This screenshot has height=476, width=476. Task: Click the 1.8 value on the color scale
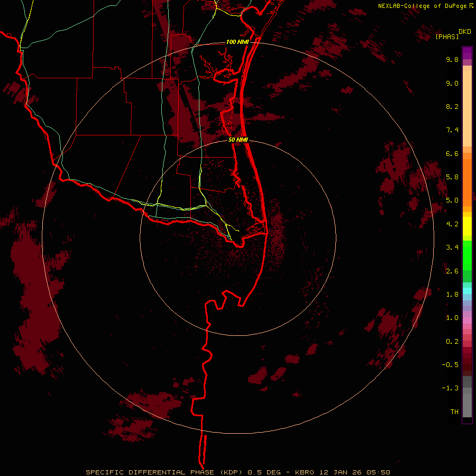pyautogui.click(x=452, y=295)
